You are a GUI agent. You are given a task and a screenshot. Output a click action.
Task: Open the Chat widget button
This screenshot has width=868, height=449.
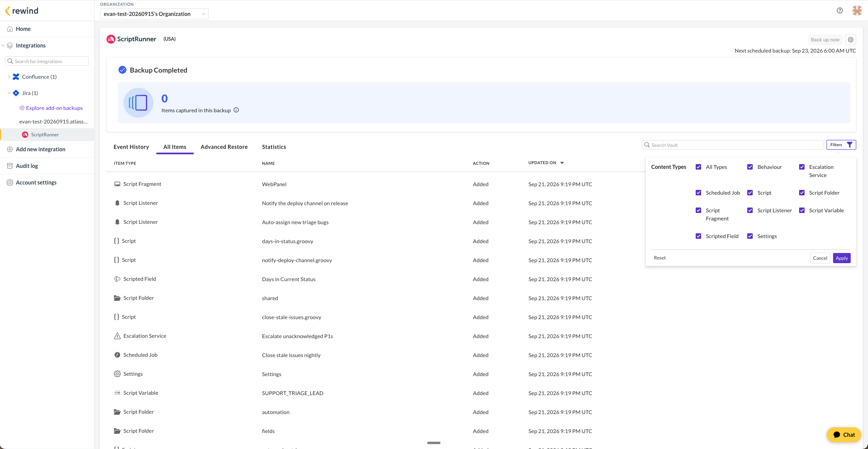(844, 435)
